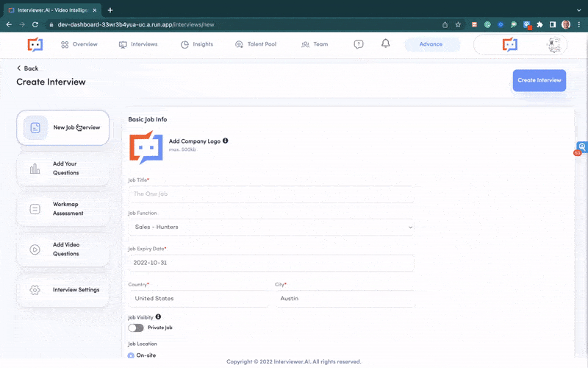Viewport: 588px width, 368px height.
Task: Open a new browser tab
Action: [x=110, y=10]
